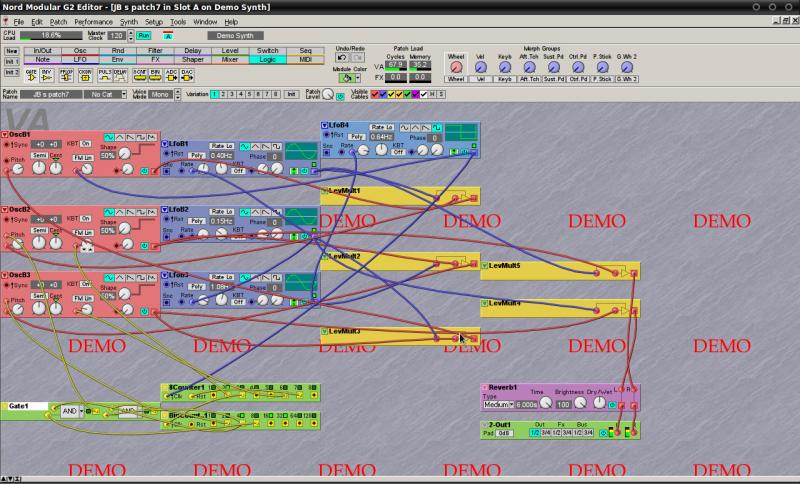
Task: Click the Module Color paint bucket
Action: (347, 78)
